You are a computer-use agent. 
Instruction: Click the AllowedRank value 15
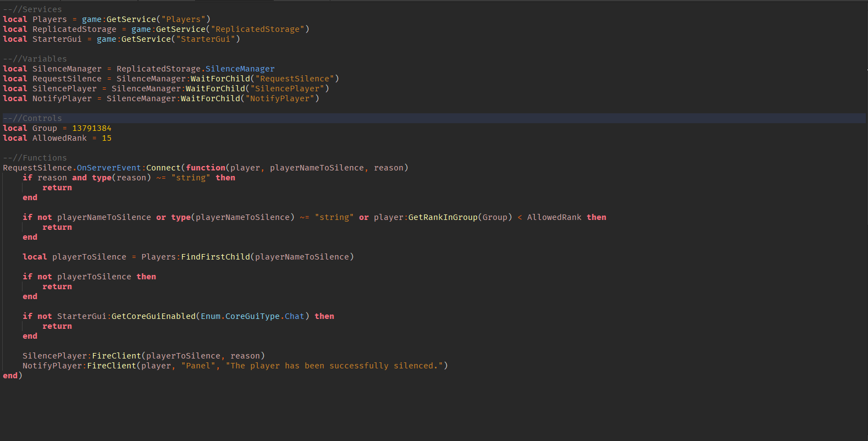(x=107, y=138)
